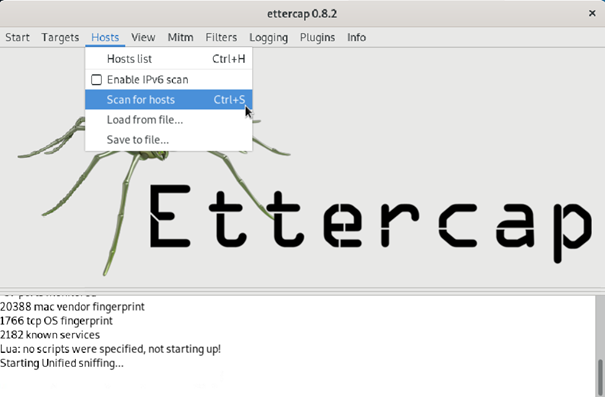605x397 pixels.
Task: Open the Start menu
Action: [x=17, y=37]
